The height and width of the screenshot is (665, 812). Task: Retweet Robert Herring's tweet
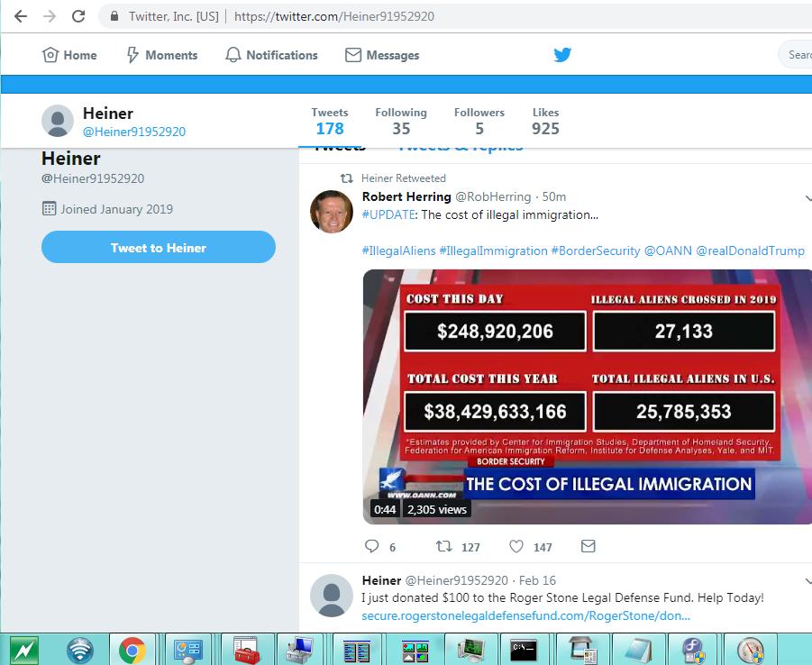(443, 546)
